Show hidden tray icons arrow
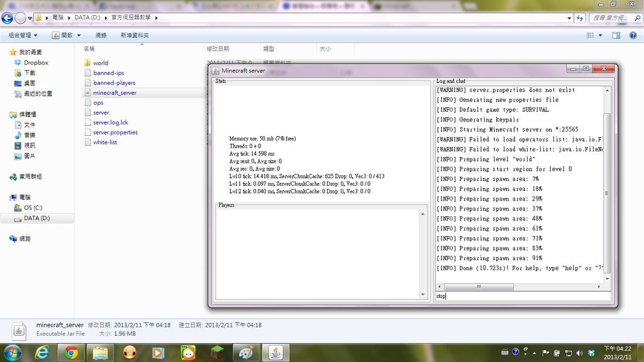This screenshot has width=644, height=362. 535,353
